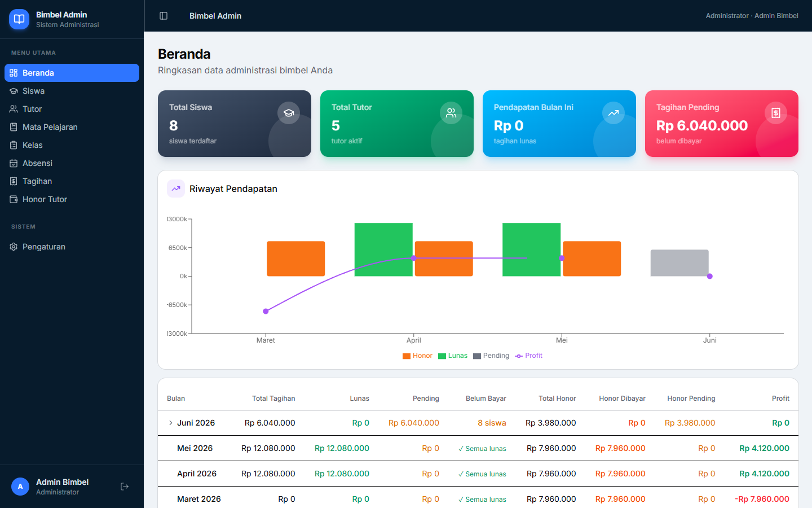Click the Riwayat Pendapatan trend icon
812x508 pixels.
click(176, 189)
